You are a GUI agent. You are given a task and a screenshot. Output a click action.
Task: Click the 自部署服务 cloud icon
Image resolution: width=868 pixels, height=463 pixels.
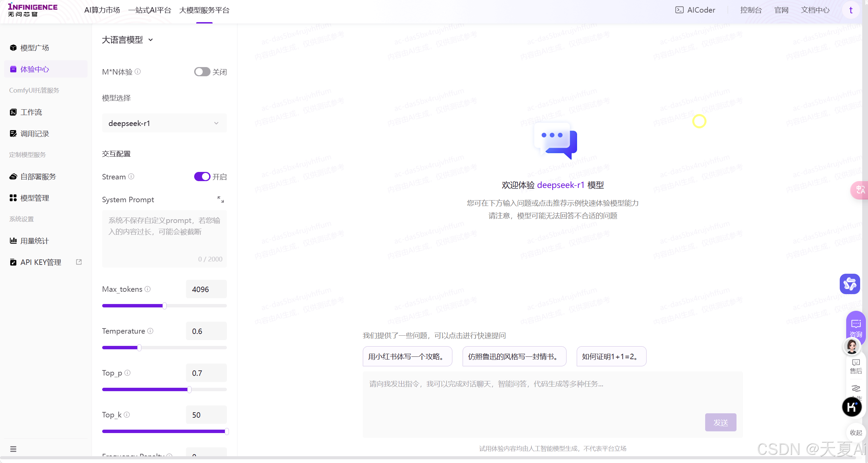[x=13, y=176]
